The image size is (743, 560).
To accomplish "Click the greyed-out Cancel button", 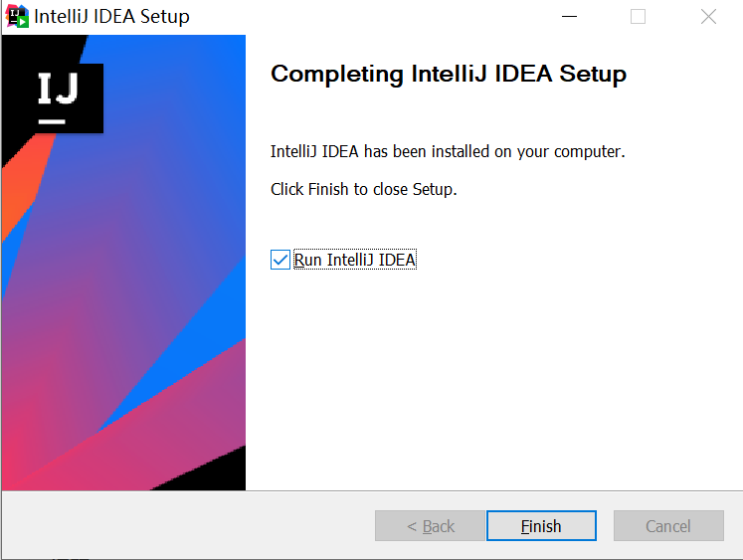I will coord(668,526).
